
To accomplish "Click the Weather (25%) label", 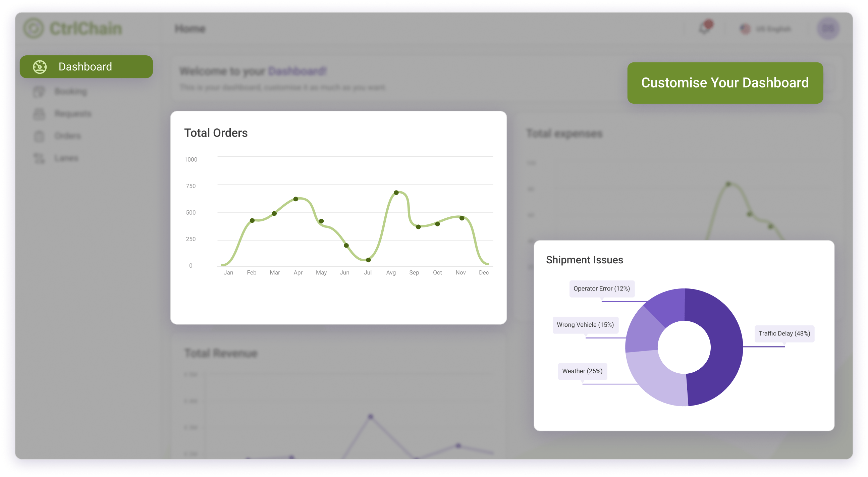I will pyautogui.click(x=582, y=371).
